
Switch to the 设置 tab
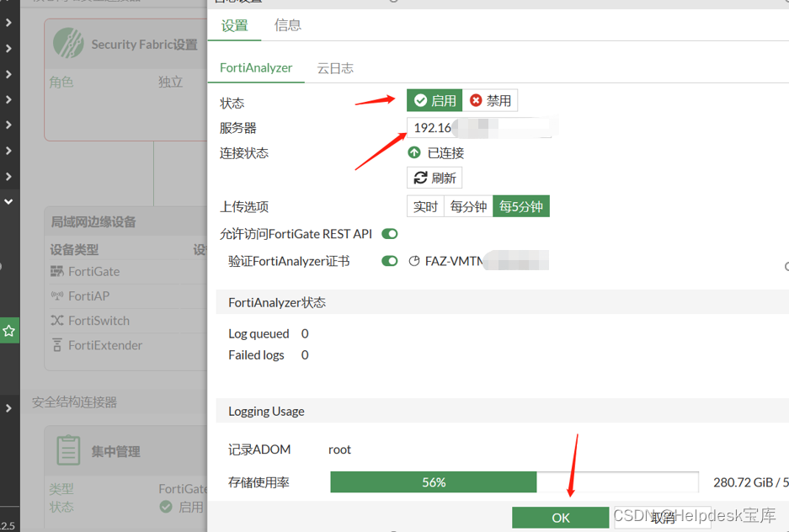tap(234, 25)
